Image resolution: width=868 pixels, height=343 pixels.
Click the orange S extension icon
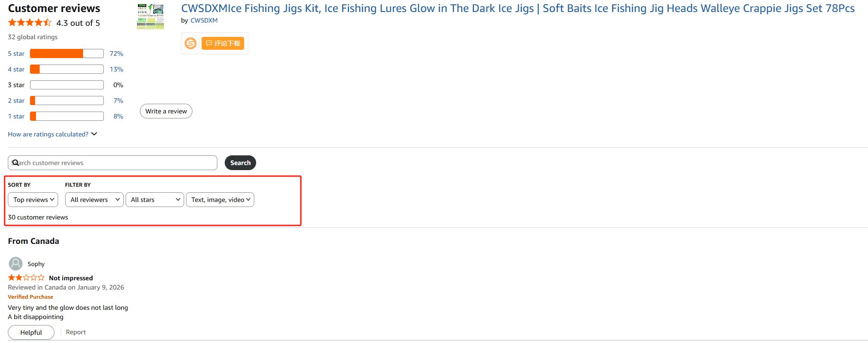191,43
